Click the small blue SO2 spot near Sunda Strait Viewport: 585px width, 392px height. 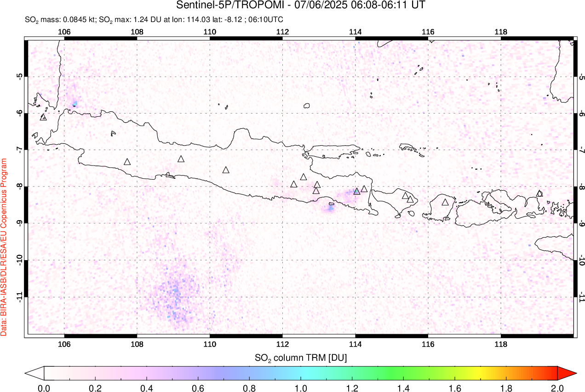click(74, 103)
